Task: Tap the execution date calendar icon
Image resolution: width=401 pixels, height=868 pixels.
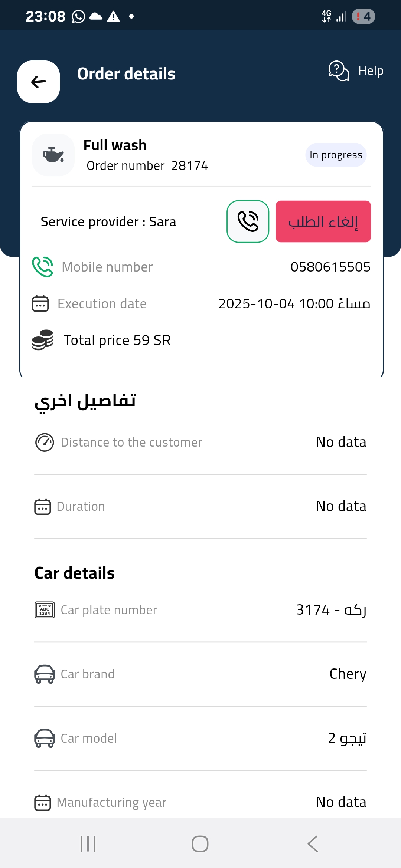Action: [x=40, y=303]
